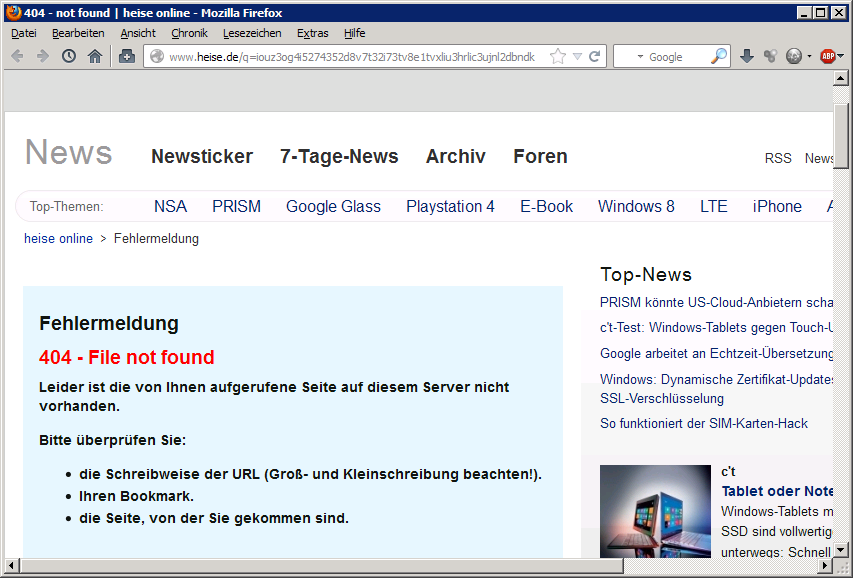Open the Newsticker section
853x578 pixels.
[202, 156]
